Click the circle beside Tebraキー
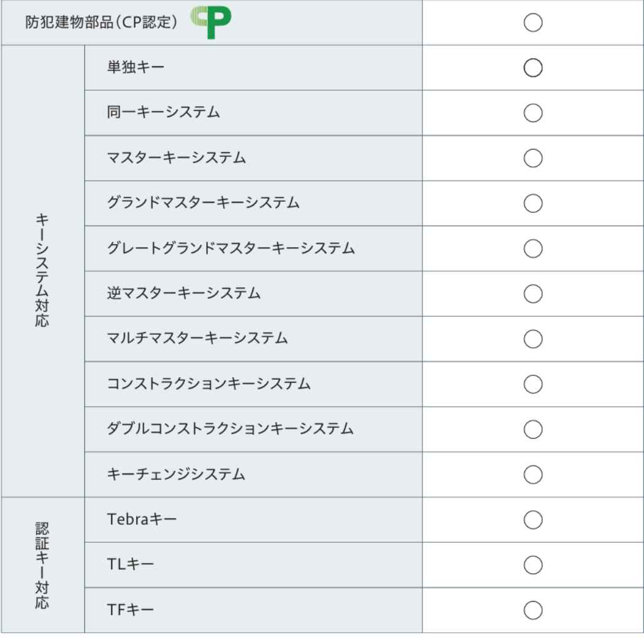 (534, 519)
